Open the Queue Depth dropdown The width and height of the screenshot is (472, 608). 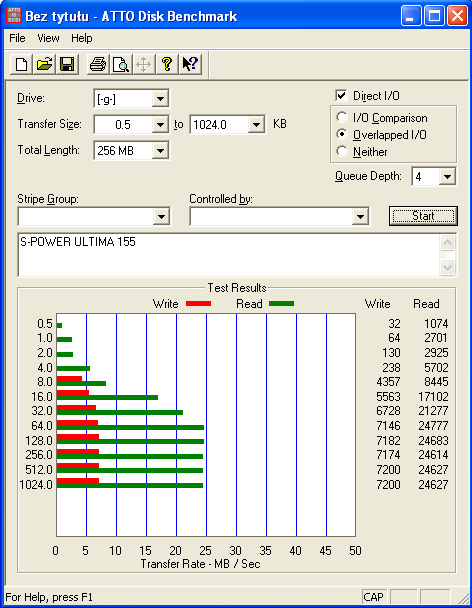click(x=448, y=177)
